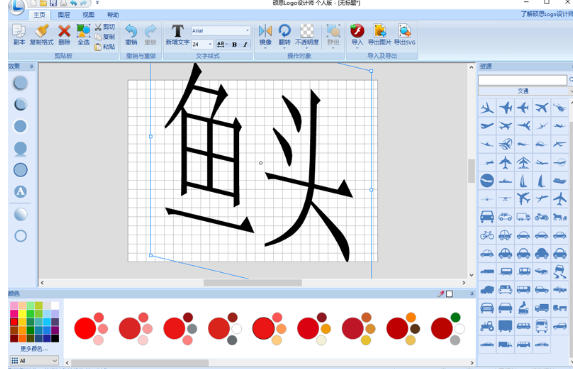Toggle bold text formatting
Viewport: 573px width, 369px height.
pos(235,44)
